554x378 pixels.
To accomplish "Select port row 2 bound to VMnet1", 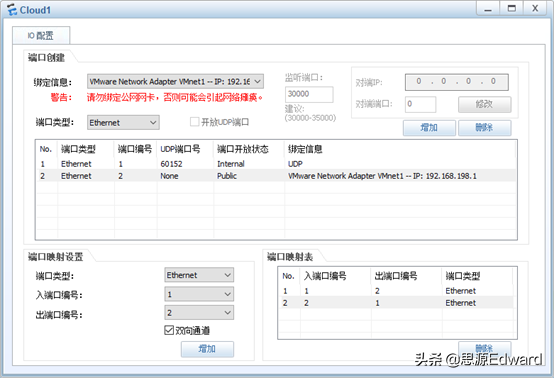I will (x=276, y=176).
